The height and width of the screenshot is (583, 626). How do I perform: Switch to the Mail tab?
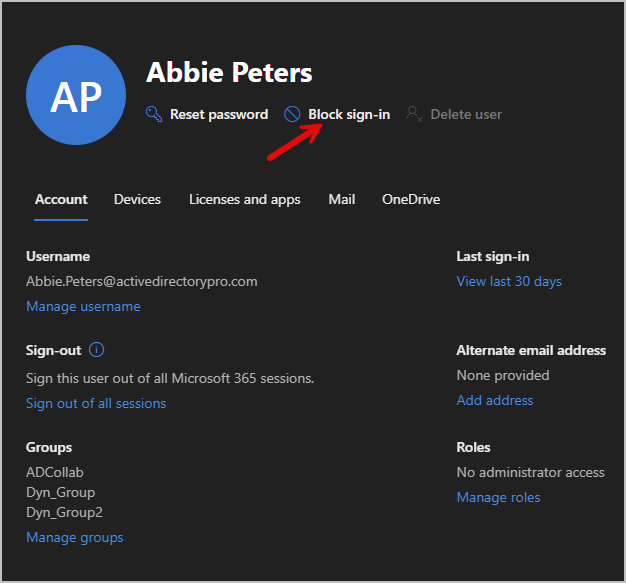point(342,199)
